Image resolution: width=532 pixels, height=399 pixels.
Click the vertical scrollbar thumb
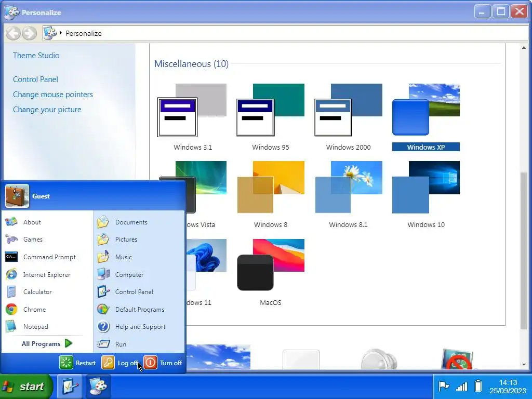click(524, 250)
